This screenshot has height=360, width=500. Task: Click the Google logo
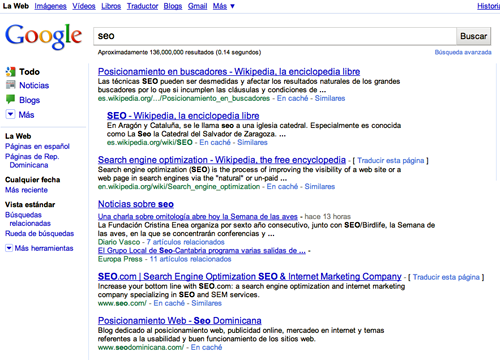(x=43, y=36)
